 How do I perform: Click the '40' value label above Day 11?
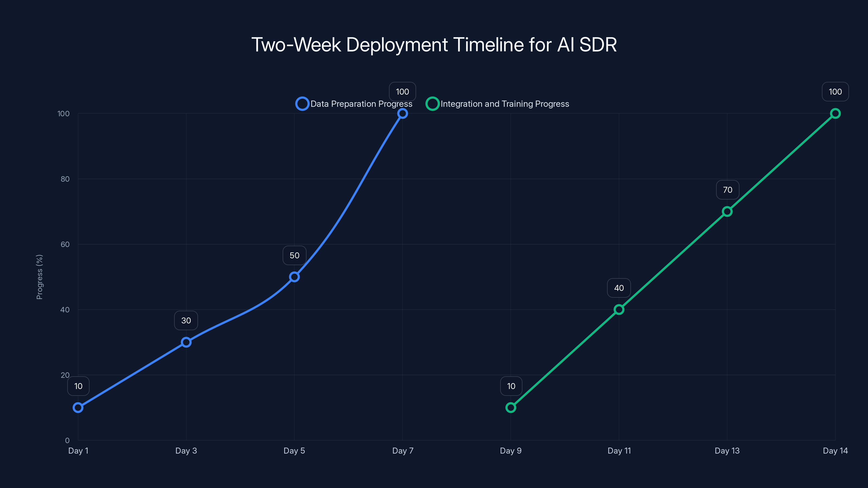(x=619, y=288)
